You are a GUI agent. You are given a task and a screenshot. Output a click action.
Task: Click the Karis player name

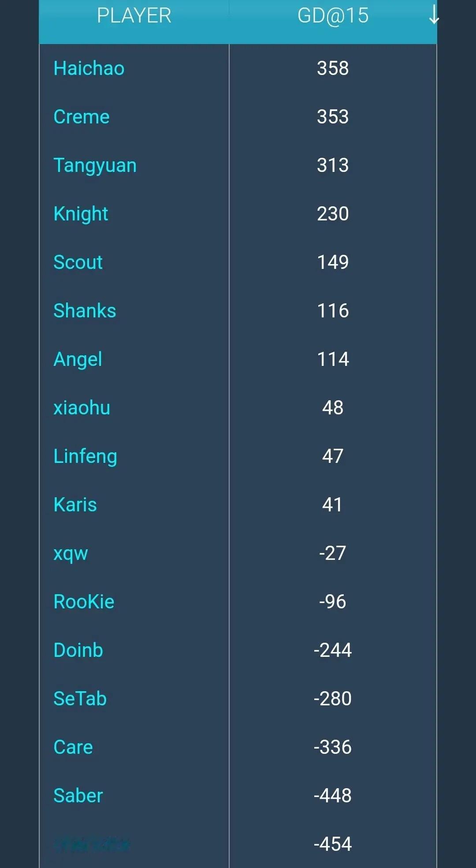coord(75,505)
